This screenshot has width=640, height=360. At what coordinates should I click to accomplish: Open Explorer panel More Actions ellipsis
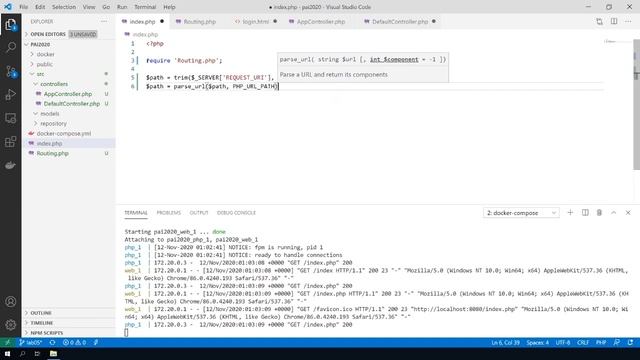click(104, 22)
